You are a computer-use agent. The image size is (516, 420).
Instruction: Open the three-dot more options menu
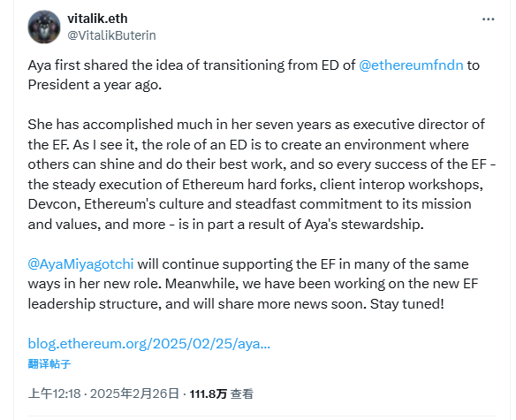[x=488, y=19]
